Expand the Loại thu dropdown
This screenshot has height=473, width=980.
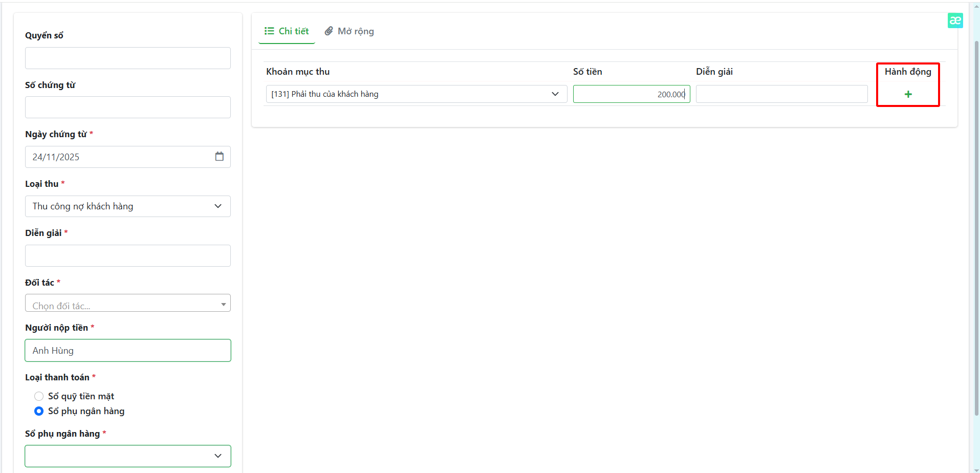point(127,206)
